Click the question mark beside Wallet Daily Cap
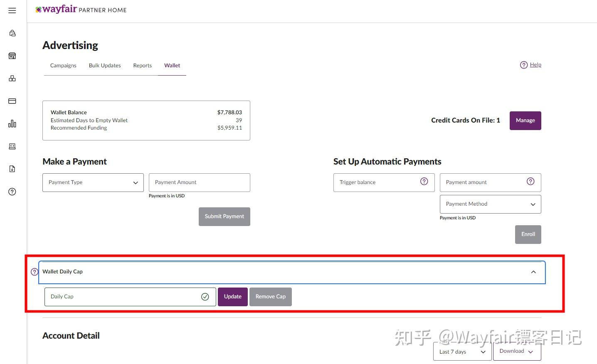Image resolution: width=597 pixels, height=364 pixels. coord(34,271)
